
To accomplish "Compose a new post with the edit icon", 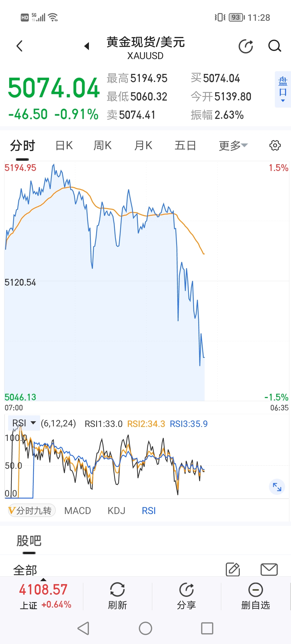I will coord(233,569).
